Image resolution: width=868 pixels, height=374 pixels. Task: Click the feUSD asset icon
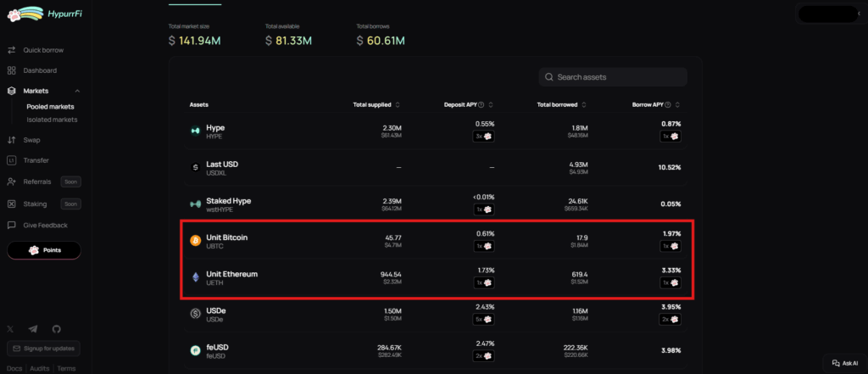pos(196,350)
